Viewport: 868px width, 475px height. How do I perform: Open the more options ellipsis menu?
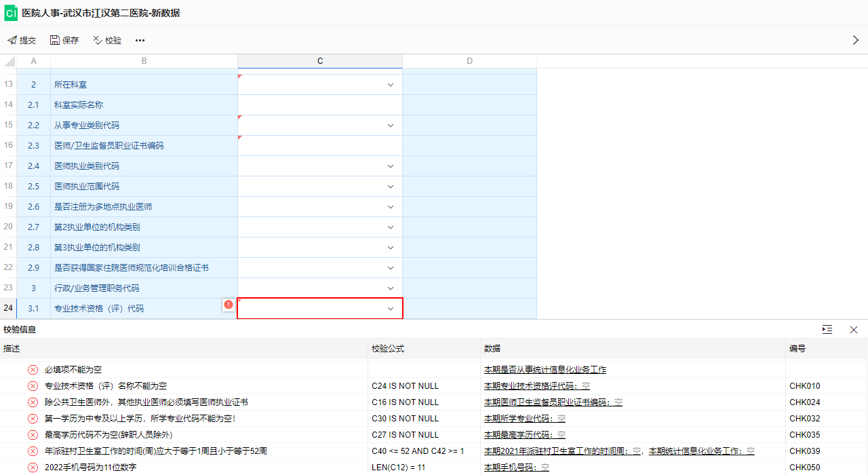[140, 41]
